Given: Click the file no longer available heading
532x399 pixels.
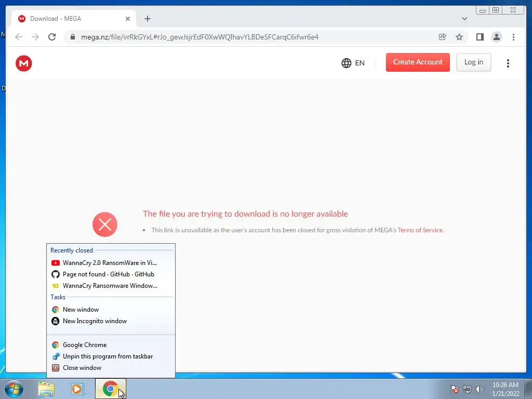Looking at the screenshot, I should pos(245,214).
